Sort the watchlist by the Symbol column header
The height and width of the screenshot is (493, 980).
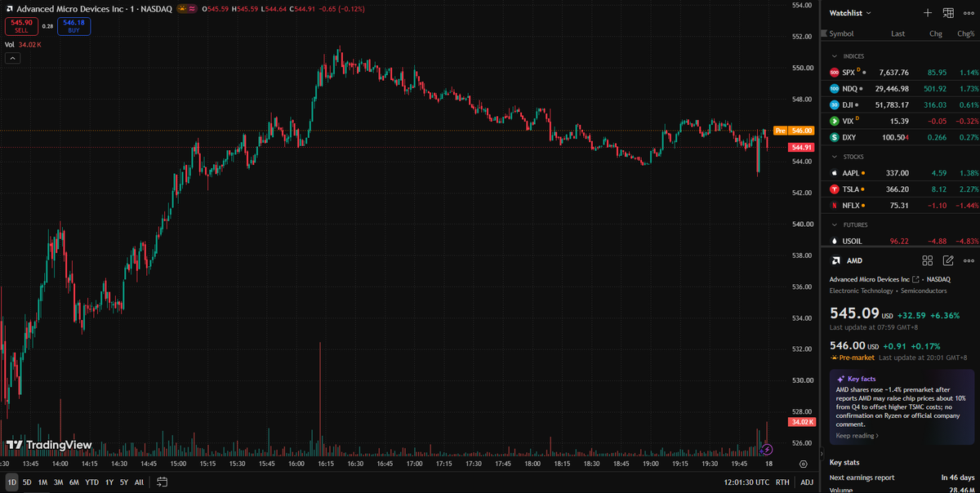coord(841,33)
